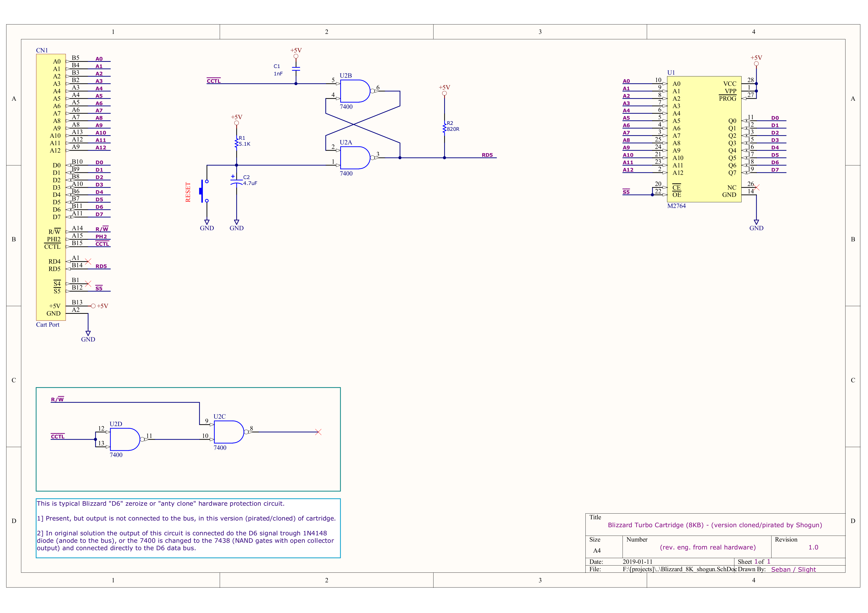Click the CE pin name on U1
This screenshot has width=868, height=613.
676,187
